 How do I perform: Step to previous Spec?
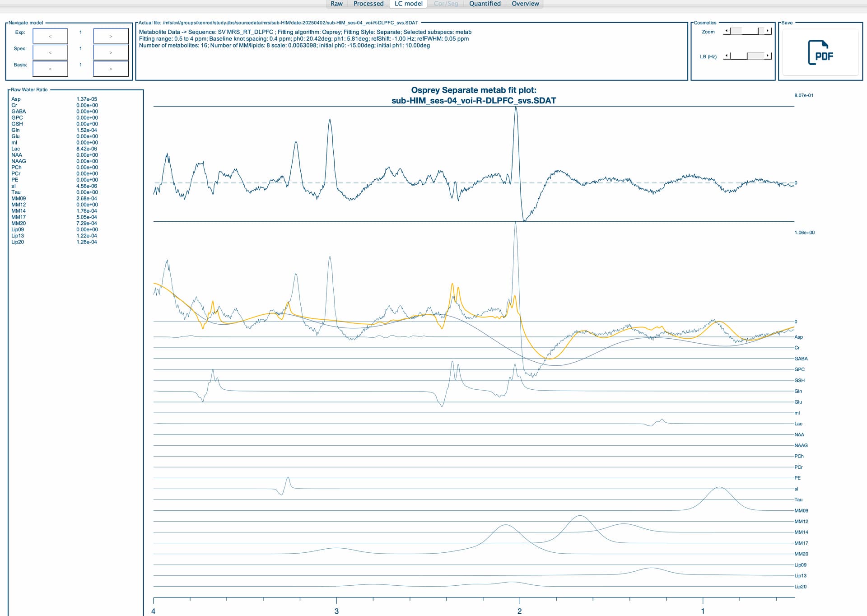[x=50, y=52]
